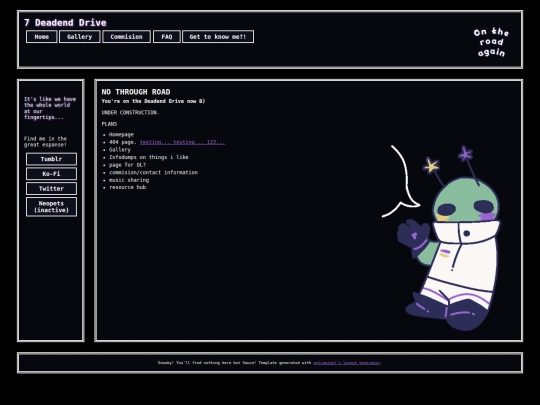Screen dimensions: 540x405
Task: Follow the 'testing... testing... 123...' link
Action: [182, 142]
